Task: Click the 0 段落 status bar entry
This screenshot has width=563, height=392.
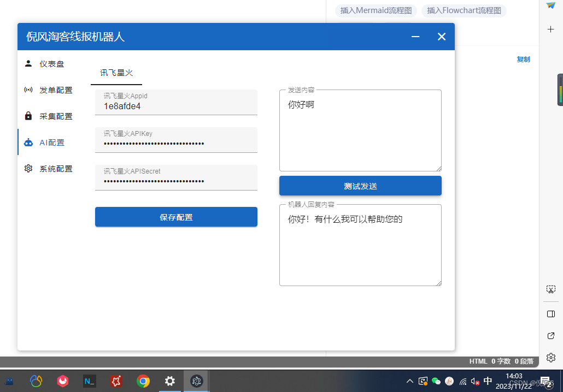Action: [524, 361]
